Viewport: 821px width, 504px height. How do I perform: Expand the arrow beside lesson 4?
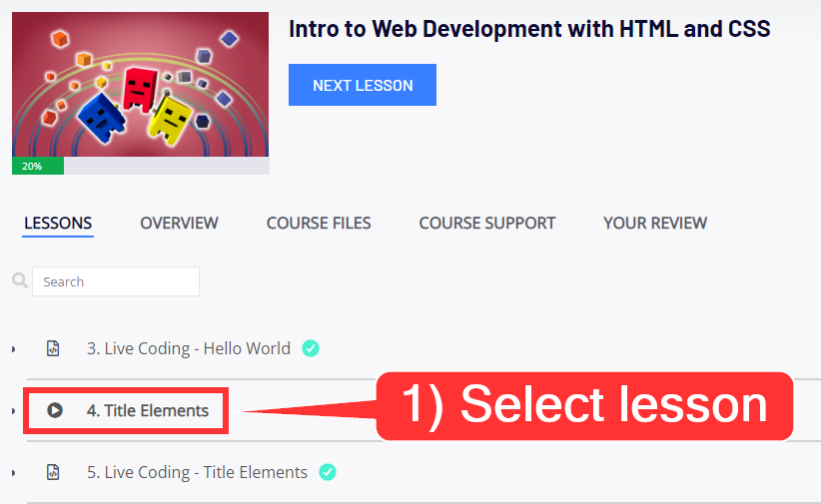tap(14, 411)
